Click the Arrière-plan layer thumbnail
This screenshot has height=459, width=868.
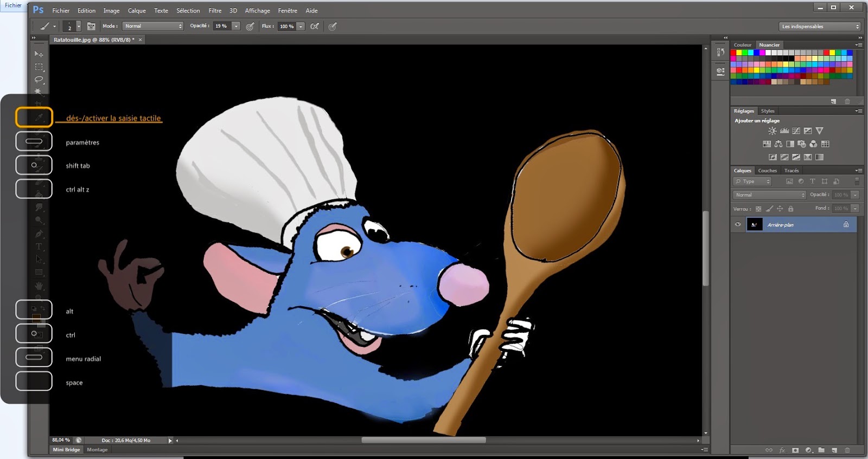pos(755,224)
